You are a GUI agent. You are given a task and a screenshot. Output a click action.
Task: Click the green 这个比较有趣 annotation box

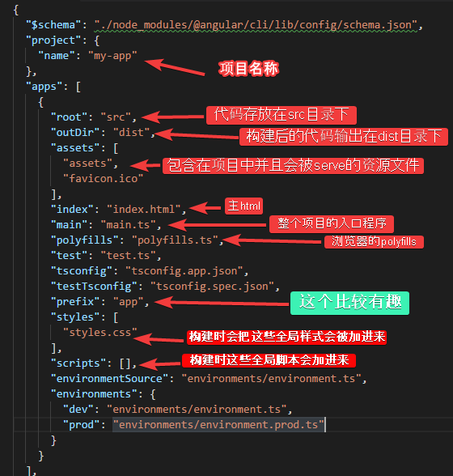click(x=349, y=303)
